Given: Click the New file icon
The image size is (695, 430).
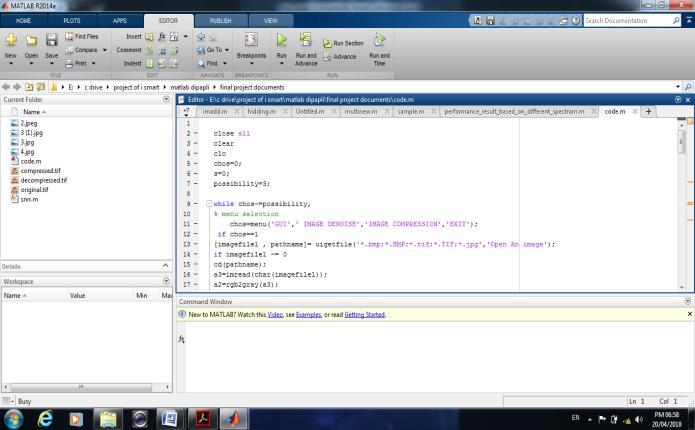Looking at the screenshot, I should (x=11, y=41).
